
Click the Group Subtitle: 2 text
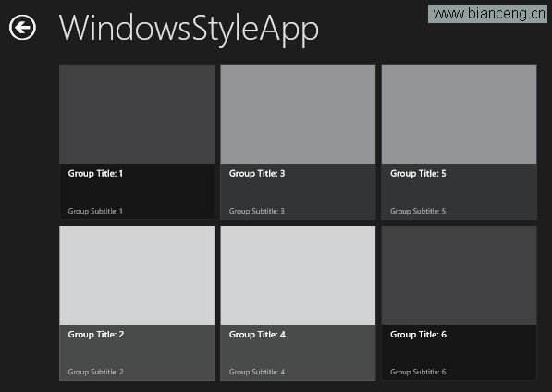pyautogui.click(x=96, y=372)
